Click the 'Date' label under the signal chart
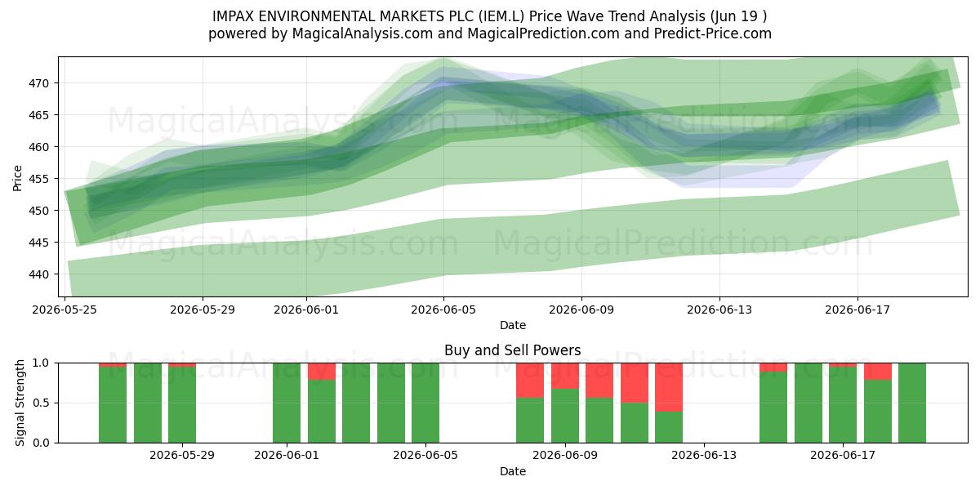980x490 pixels. [513, 471]
